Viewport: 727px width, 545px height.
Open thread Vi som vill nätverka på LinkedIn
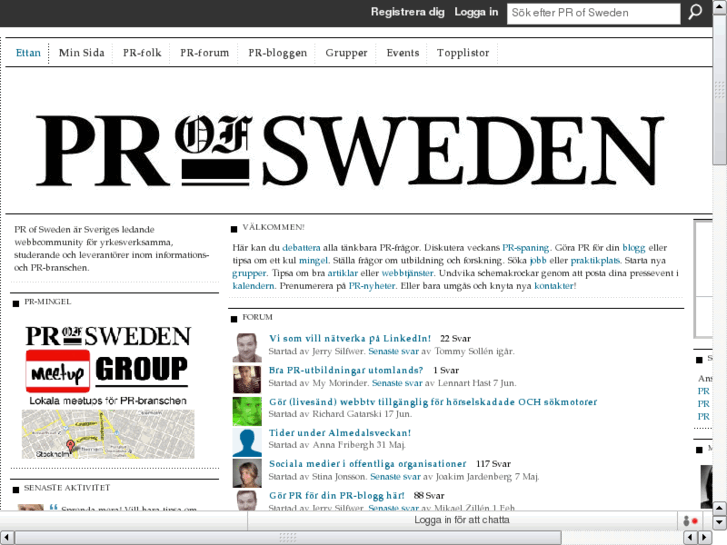(350, 339)
